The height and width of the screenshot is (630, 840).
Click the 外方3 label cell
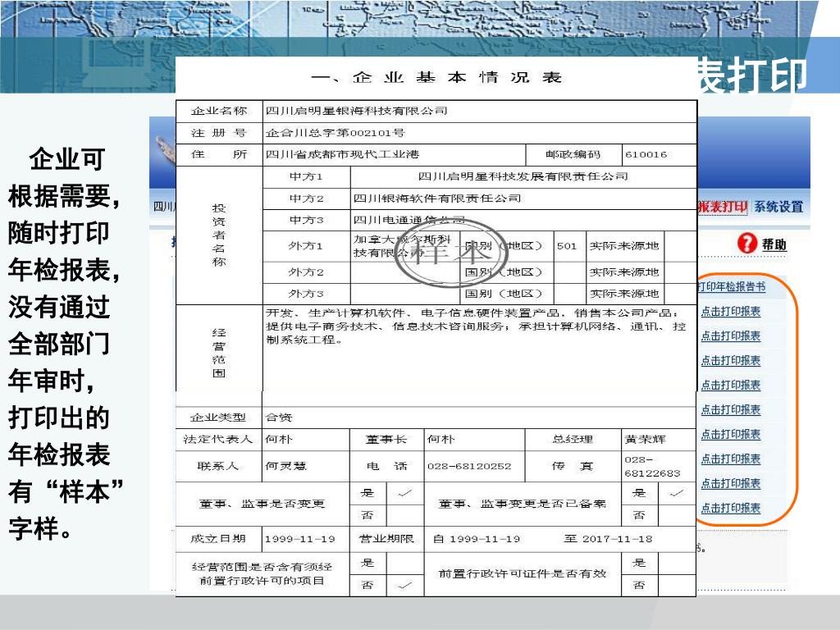(x=306, y=294)
